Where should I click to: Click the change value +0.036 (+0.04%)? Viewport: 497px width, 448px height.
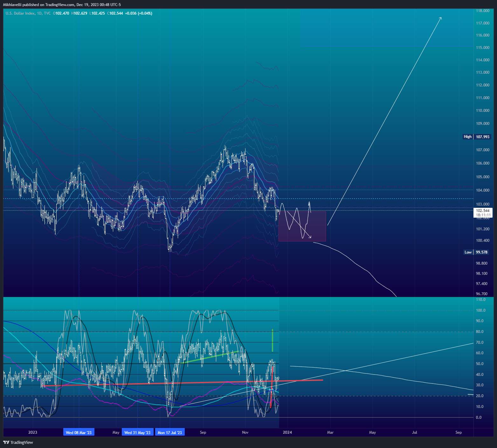139,13
